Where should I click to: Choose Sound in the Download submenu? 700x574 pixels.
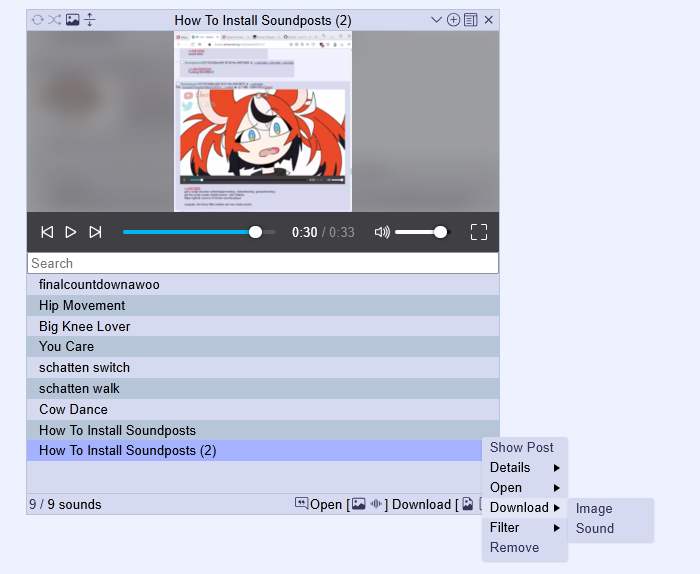611,528
